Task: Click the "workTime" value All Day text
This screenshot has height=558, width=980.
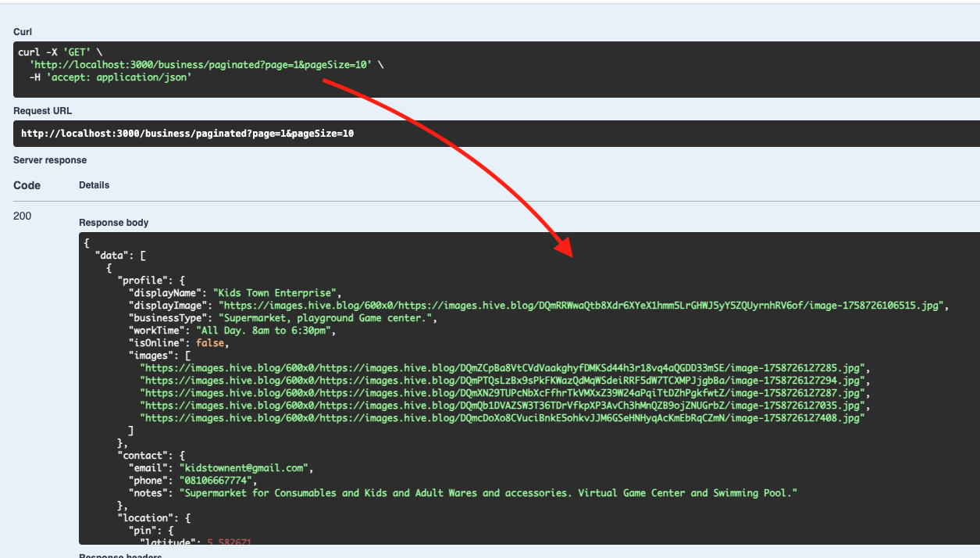Action: point(265,331)
